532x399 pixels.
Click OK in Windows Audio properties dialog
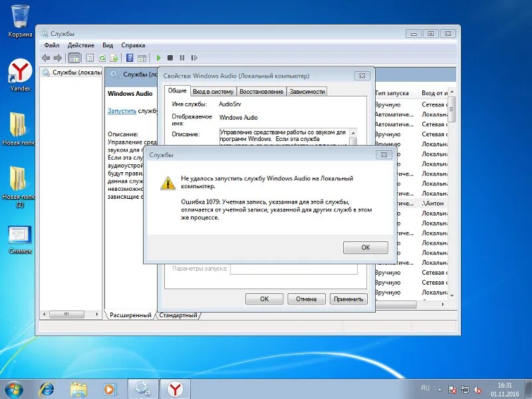point(264,299)
